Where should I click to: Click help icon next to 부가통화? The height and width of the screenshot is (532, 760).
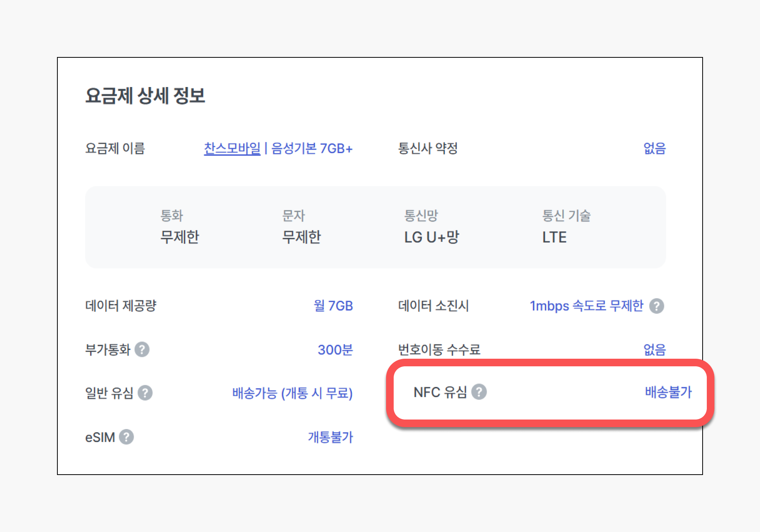click(x=142, y=350)
